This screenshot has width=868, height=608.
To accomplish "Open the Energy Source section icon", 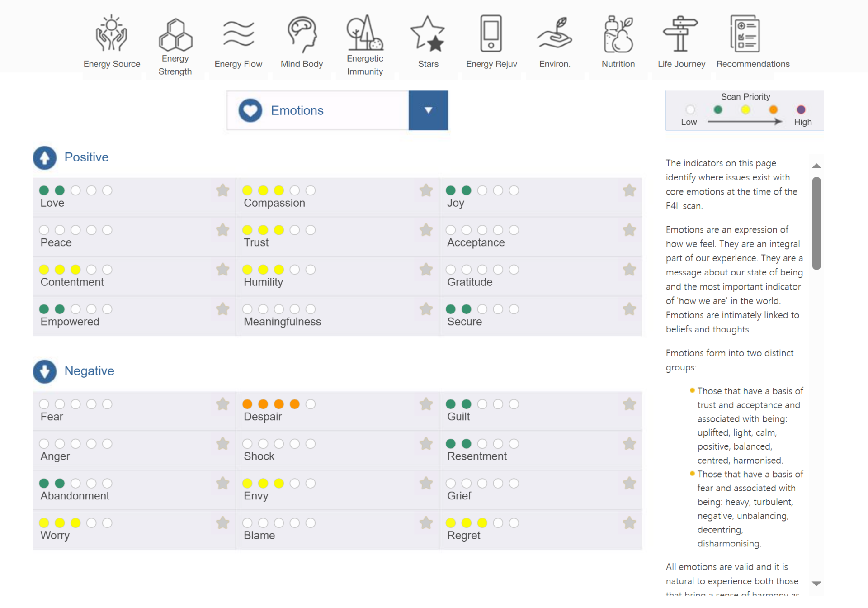I will click(x=111, y=34).
